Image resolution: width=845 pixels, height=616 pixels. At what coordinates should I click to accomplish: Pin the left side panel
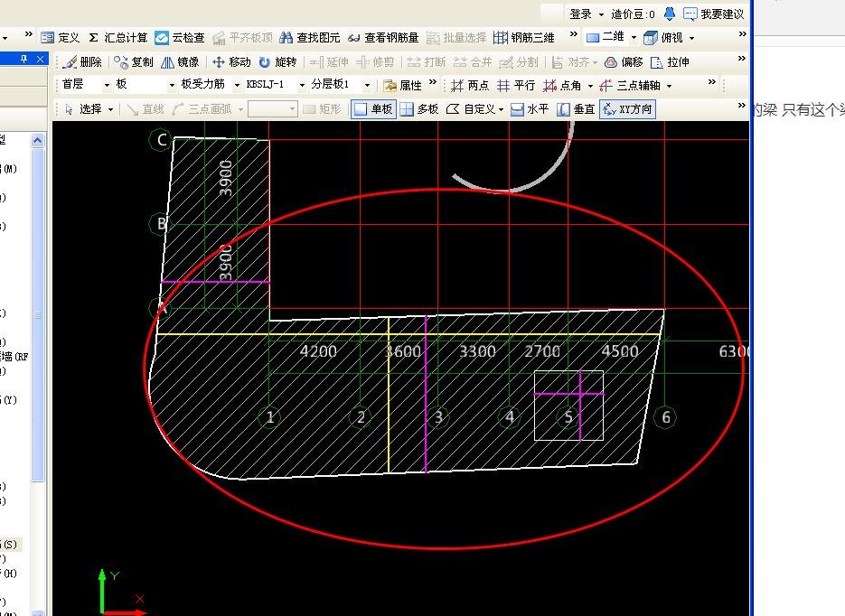[23, 59]
